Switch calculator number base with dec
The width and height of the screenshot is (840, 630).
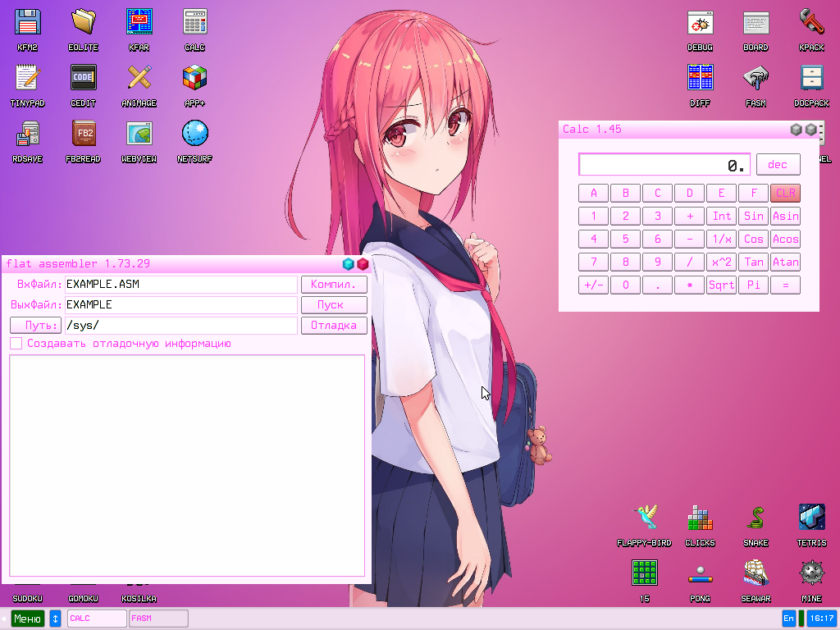(x=777, y=164)
